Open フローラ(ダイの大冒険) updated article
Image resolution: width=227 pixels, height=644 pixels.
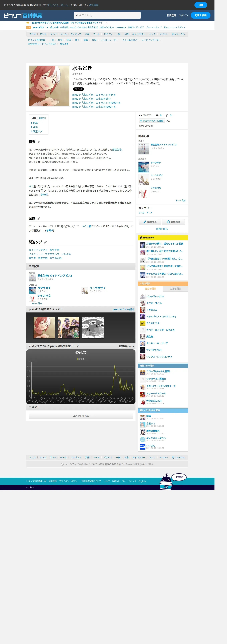[x=158, y=371]
